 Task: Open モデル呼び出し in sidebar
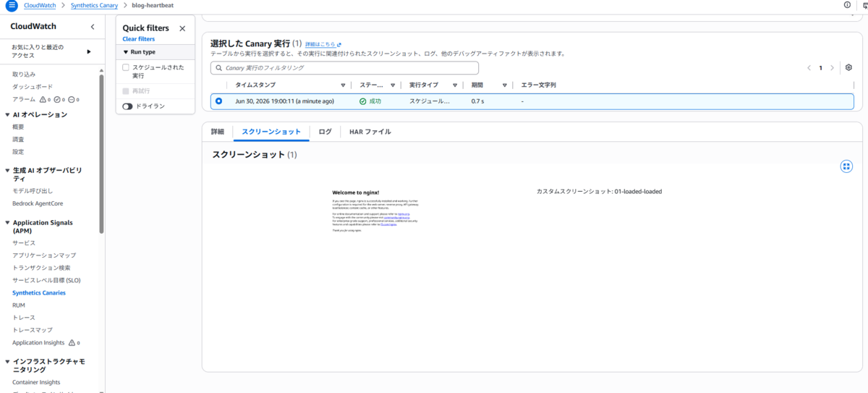(33, 191)
